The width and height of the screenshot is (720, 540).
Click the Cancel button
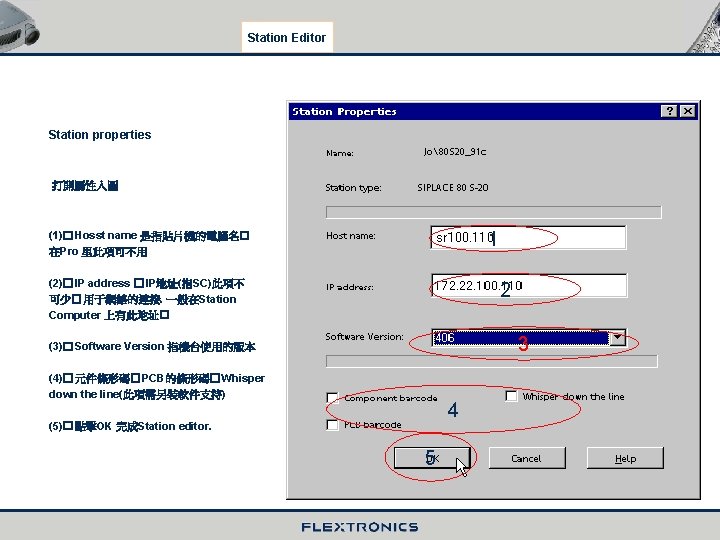coord(527,458)
